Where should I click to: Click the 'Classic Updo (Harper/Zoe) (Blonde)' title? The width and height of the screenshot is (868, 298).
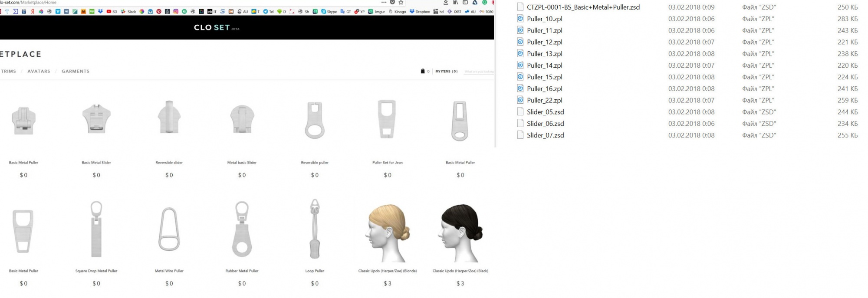388,271
